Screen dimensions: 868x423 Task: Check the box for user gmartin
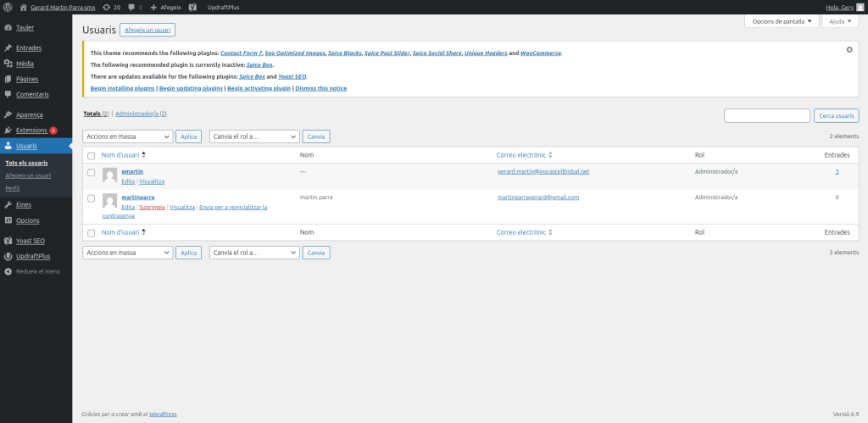(x=92, y=172)
